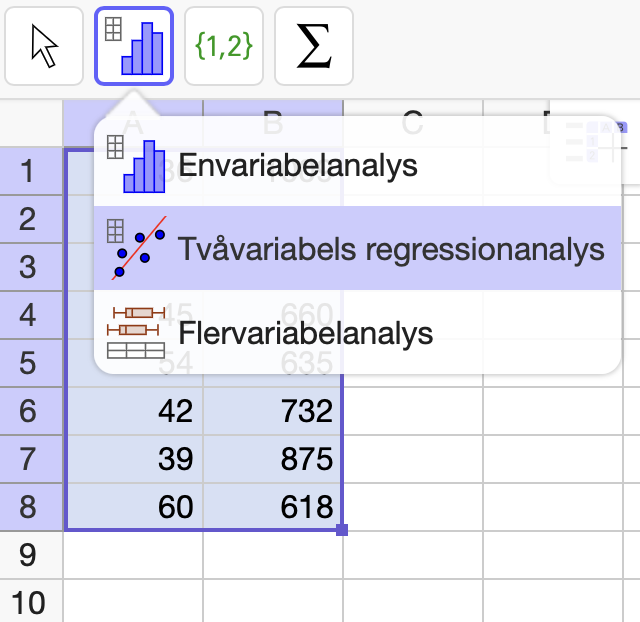Select column C header

(412, 123)
